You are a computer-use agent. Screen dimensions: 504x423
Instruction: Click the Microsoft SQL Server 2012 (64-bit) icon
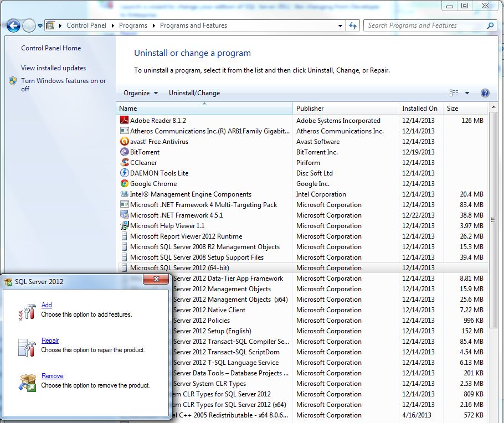[x=124, y=268]
